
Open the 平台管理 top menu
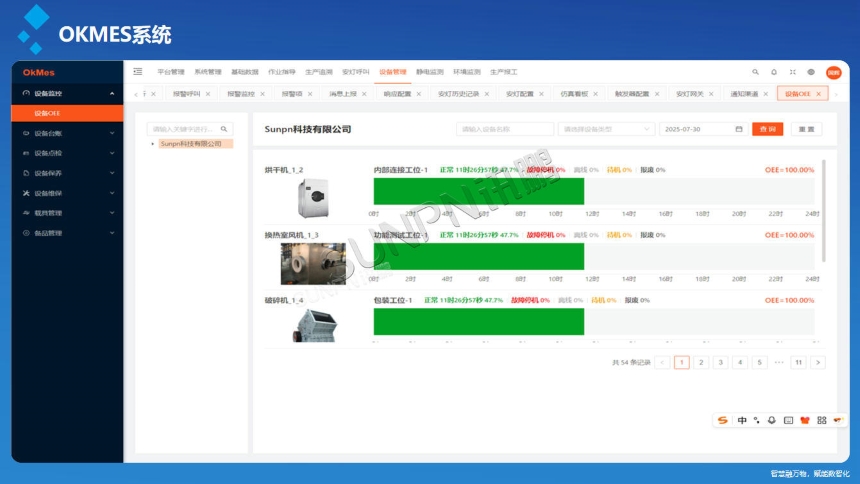coord(171,72)
